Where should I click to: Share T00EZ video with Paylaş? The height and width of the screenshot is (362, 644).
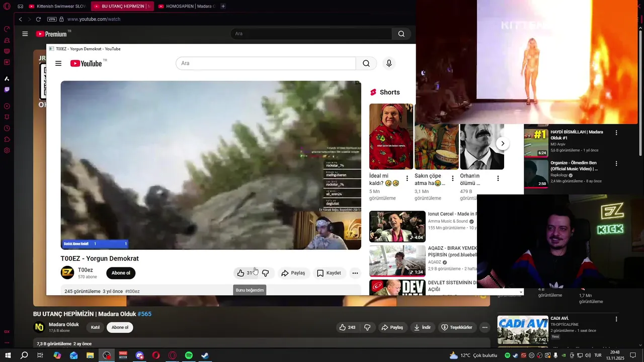293,273
